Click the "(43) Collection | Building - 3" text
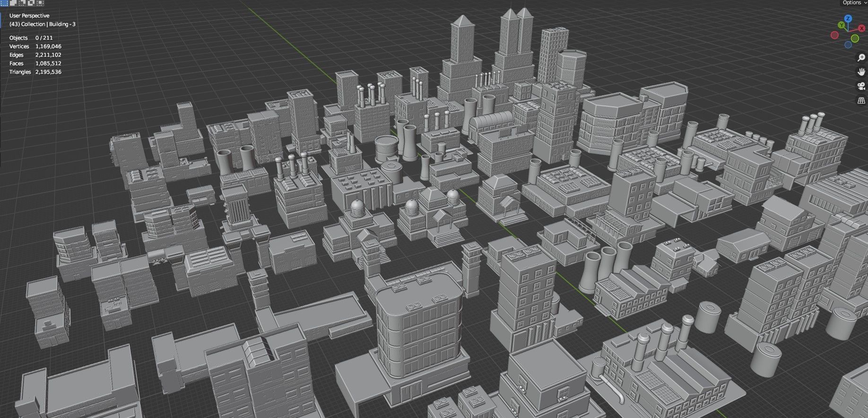 (43, 24)
